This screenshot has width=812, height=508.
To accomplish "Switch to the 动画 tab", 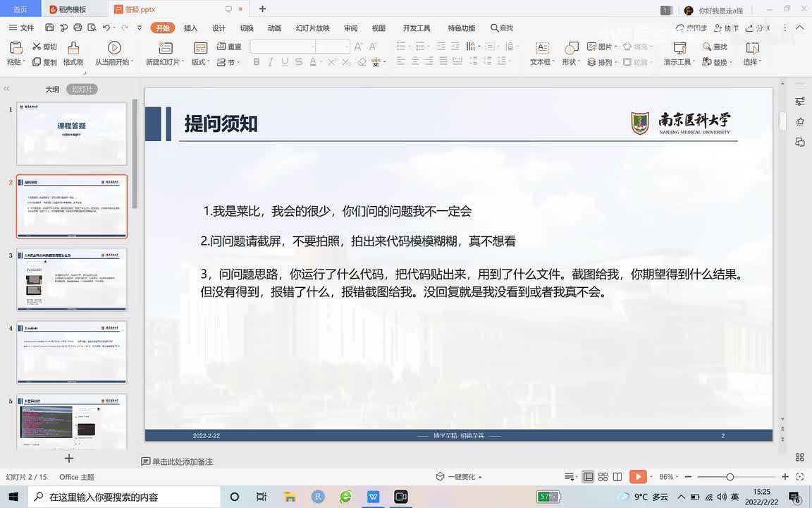I will [x=274, y=28].
